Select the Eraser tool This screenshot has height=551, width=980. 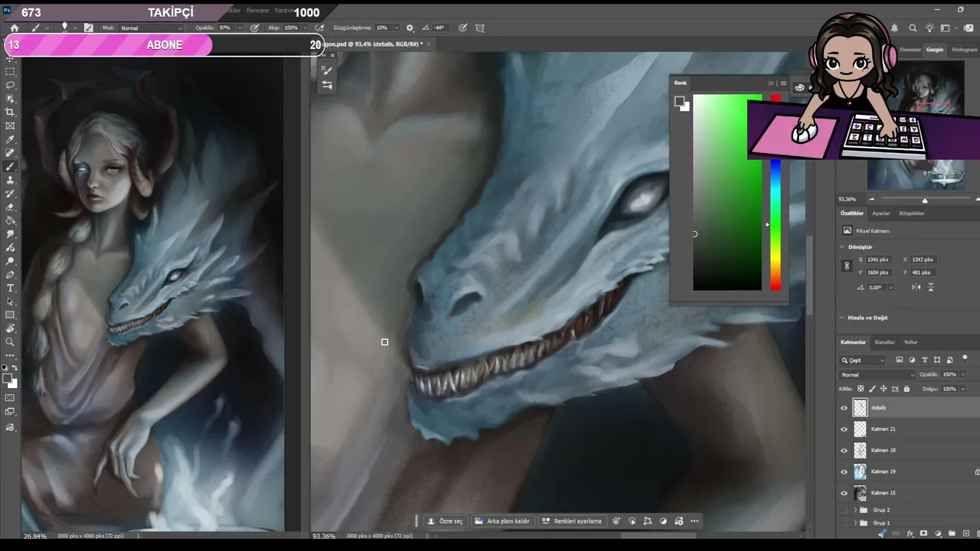pos(10,207)
